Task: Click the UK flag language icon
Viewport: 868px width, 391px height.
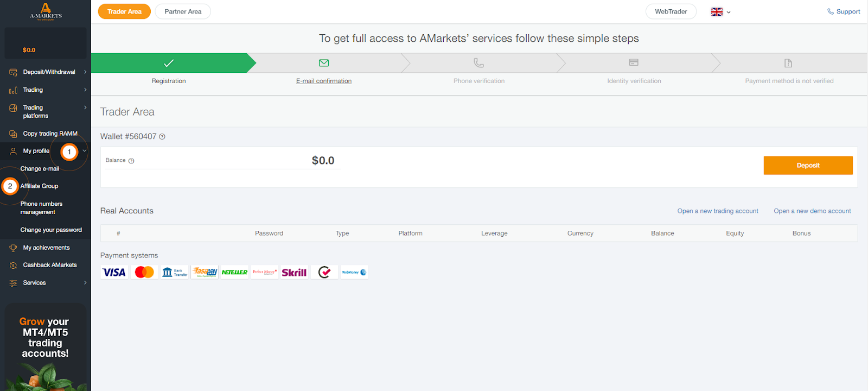Action: 717,11
